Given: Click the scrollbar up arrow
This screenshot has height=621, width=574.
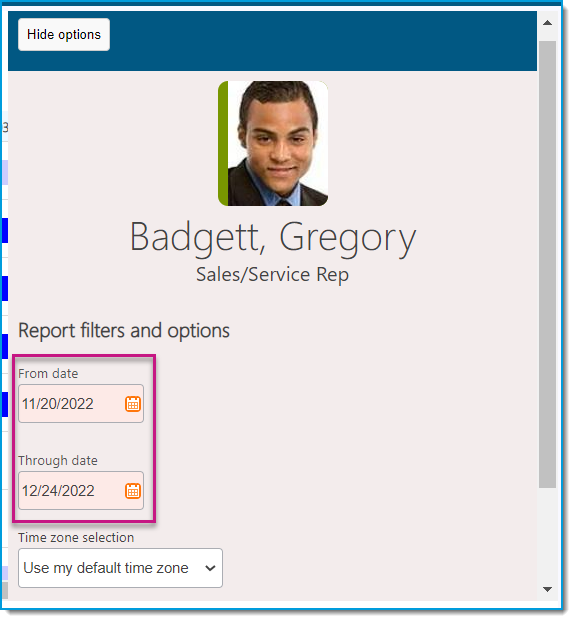Looking at the screenshot, I should 547,23.
